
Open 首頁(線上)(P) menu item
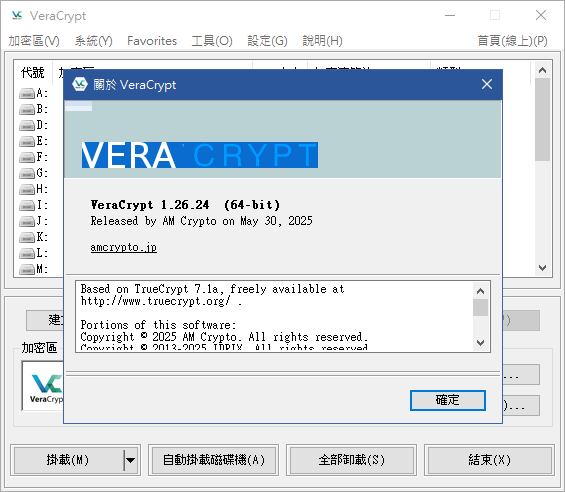[512, 41]
